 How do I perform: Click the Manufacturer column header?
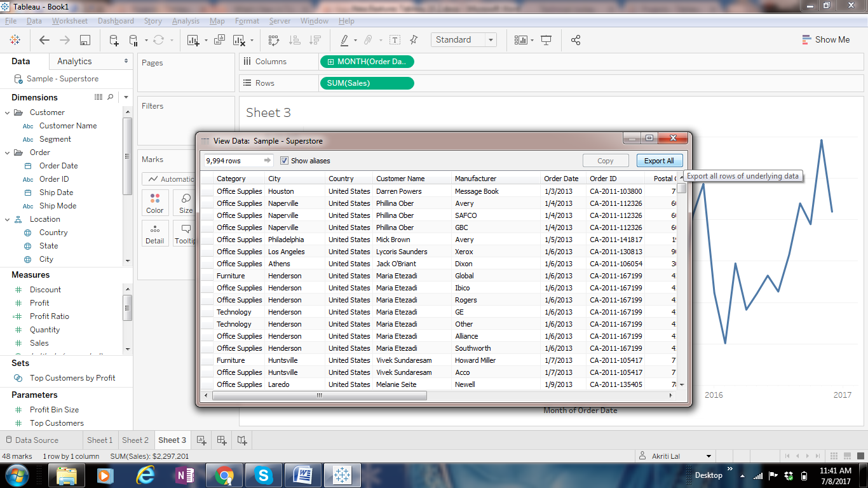click(x=496, y=179)
